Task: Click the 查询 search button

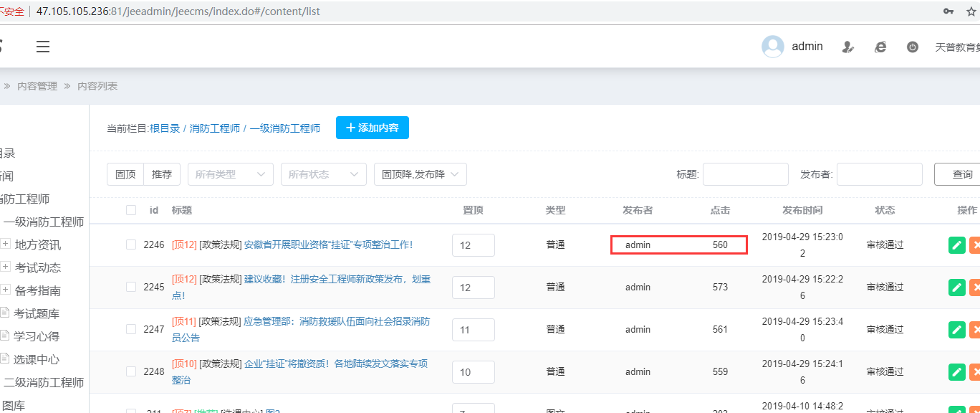Action: 957,174
